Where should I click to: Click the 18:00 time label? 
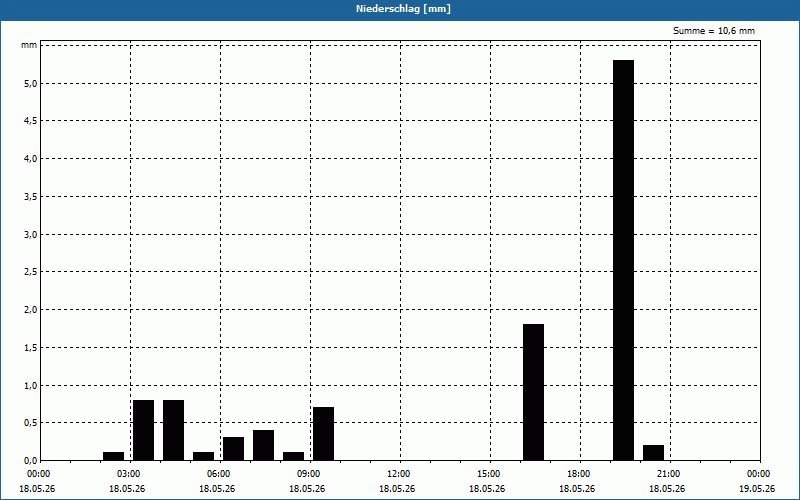tap(579, 474)
